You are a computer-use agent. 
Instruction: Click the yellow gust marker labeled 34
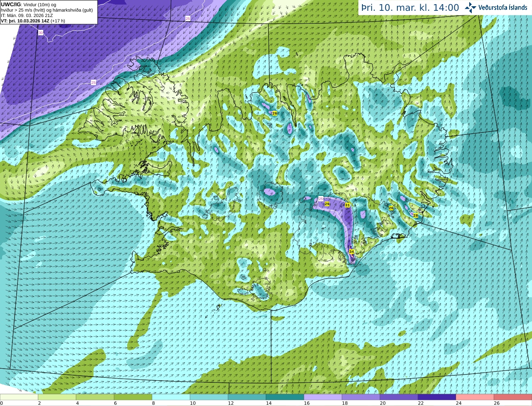(352, 252)
